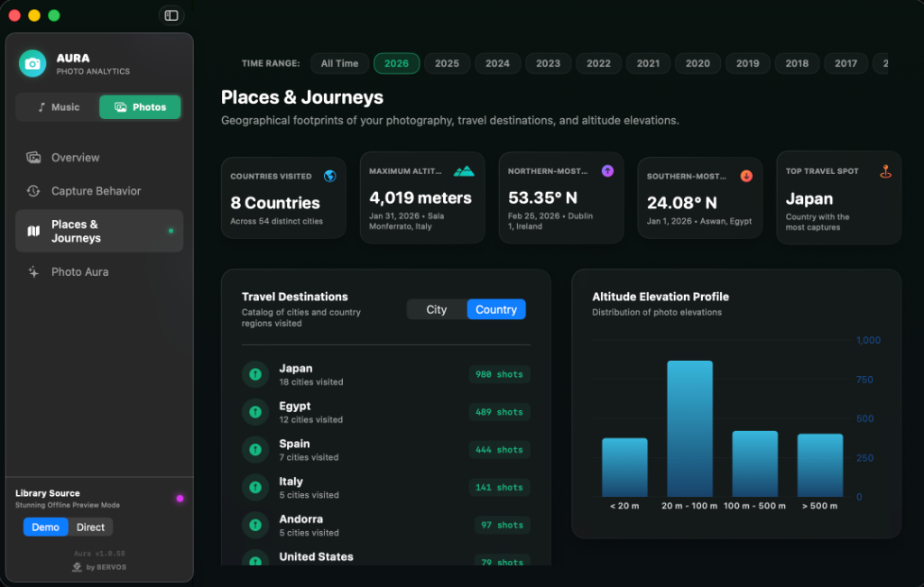Select the 2018 time range
The height and width of the screenshot is (587, 924).
(798, 64)
